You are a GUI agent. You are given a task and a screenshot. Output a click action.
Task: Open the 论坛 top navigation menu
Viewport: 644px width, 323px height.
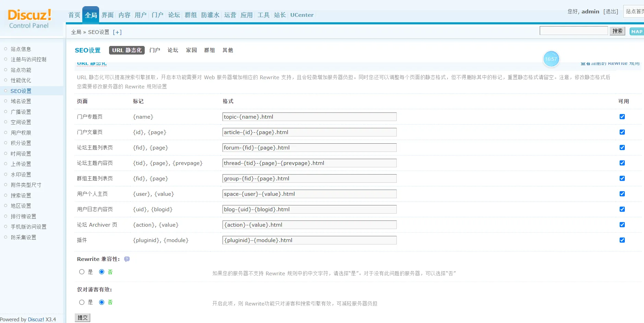174,15
